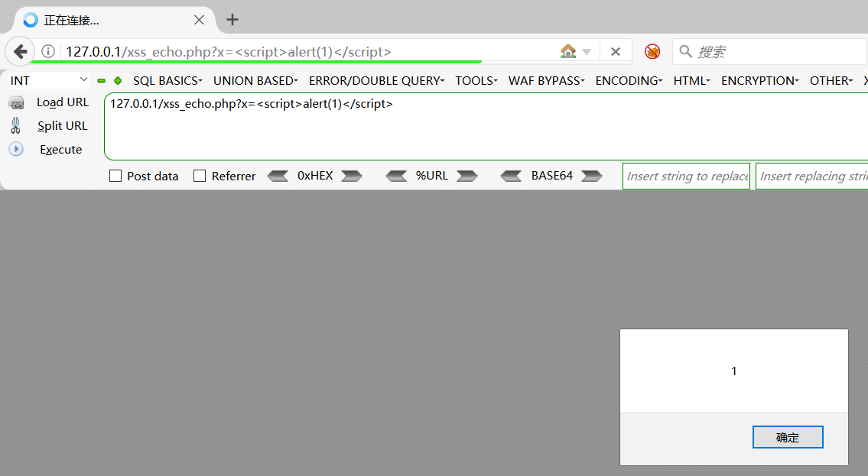This screenshot has width=868, height=476.
Task: Click 确定 to dismiss the alert
Action: click(x=788, y=437)
